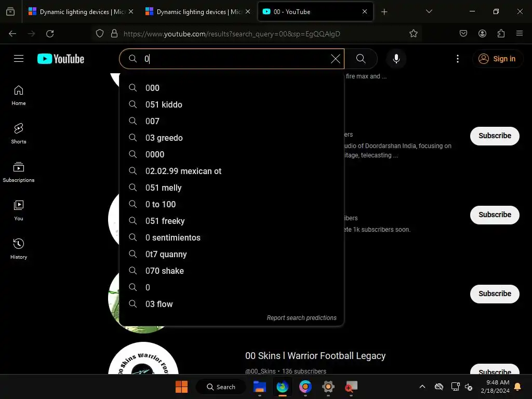Viewport: 532px width, 399px height.
Task: Choose suggestion "051 kiddo"
Action: (x=232, y=104)
